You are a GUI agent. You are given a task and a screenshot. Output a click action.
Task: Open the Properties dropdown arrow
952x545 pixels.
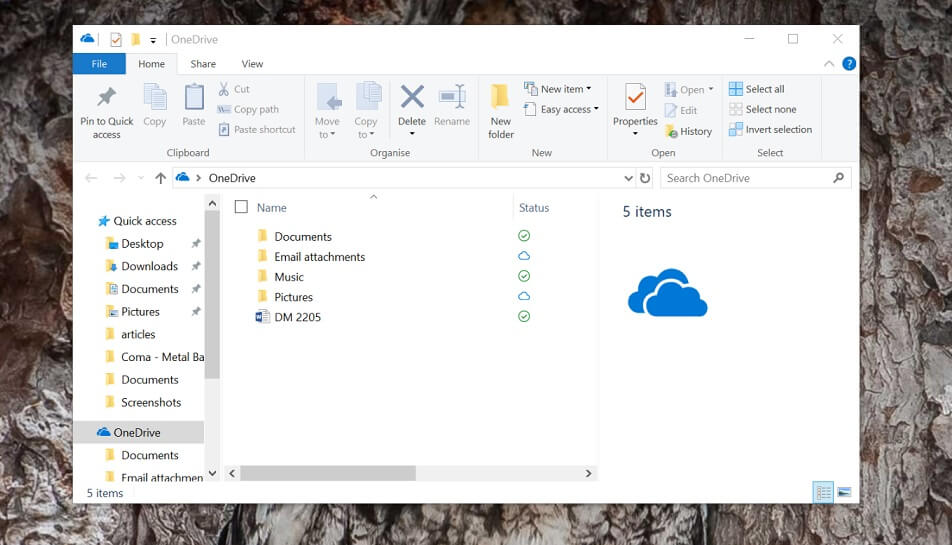click(635, 134)
